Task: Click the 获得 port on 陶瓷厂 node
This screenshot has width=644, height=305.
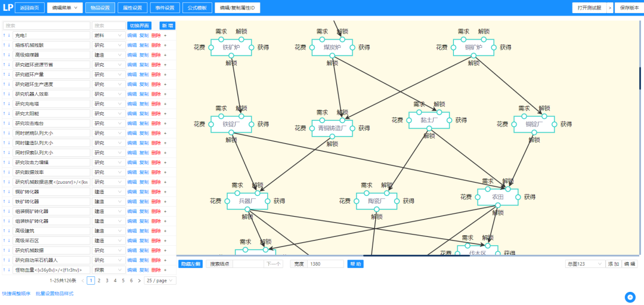Action: pos(397,201)
